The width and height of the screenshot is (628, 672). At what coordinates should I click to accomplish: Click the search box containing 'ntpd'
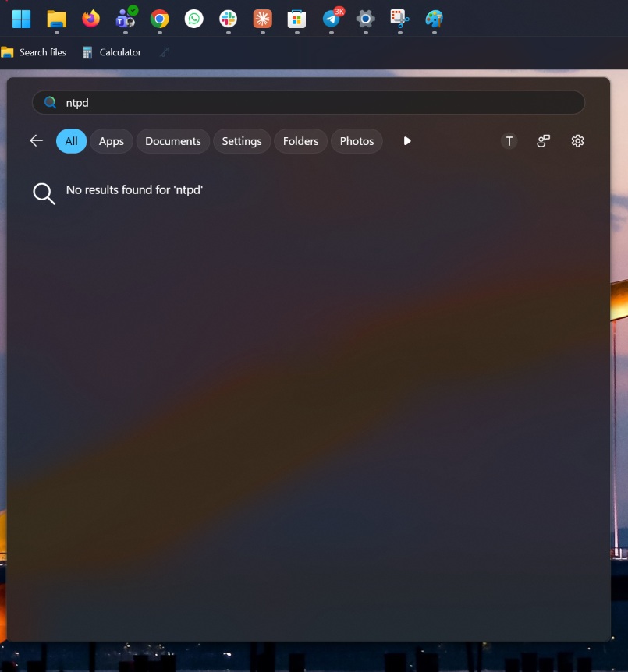[308, 102]
